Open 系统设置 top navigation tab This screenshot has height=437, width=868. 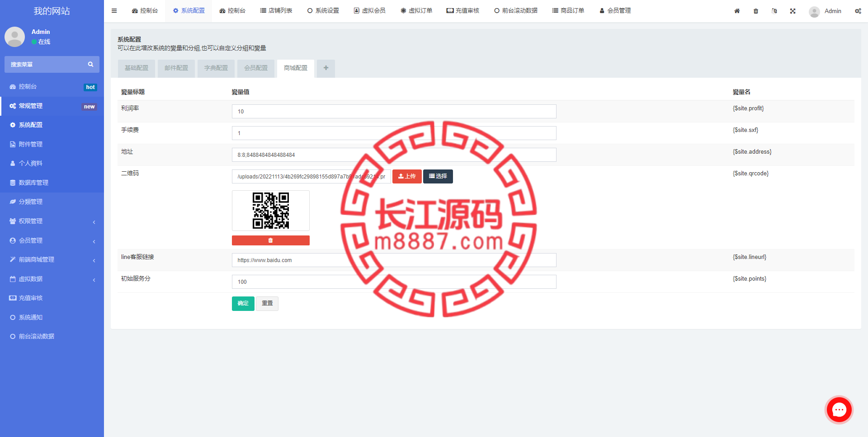click(323, 11)
